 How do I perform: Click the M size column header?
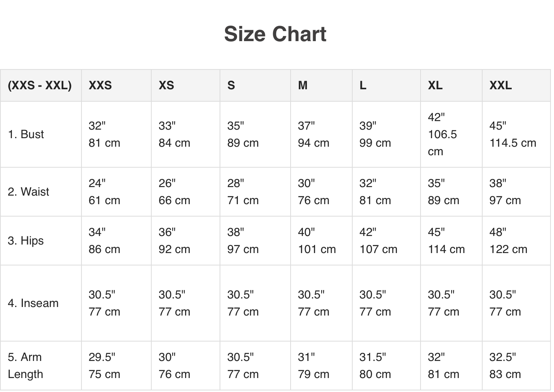pyautogui.click(x=303, y=85)
